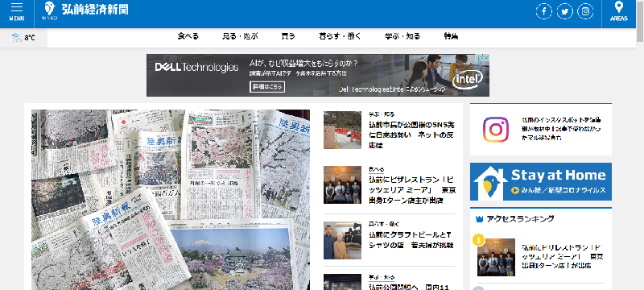Select the 見る・遊ぶ navigation item
Screen dimensions: 644x290
240,36
